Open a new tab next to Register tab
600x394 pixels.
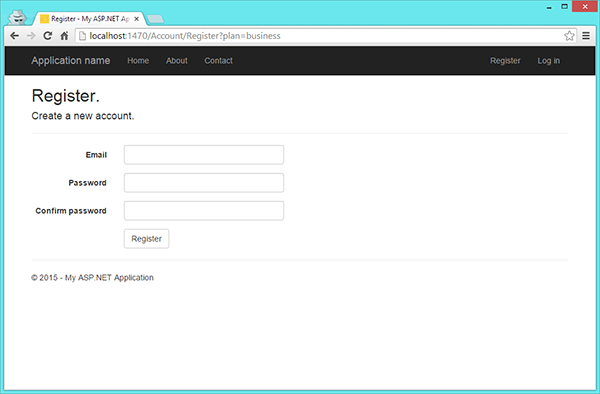click(155, 19)
